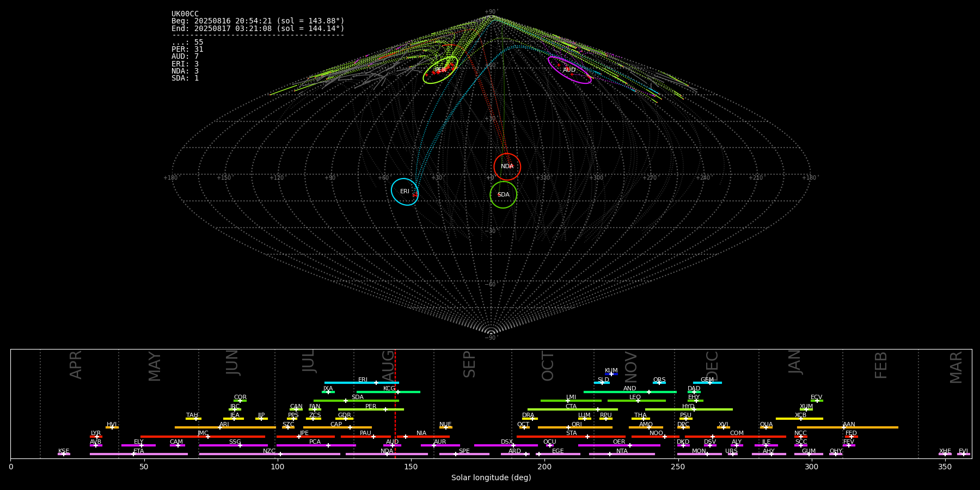Click the LEO shower bar in the timeline
This screenshot has width=980, height=490.
point(636,401)
